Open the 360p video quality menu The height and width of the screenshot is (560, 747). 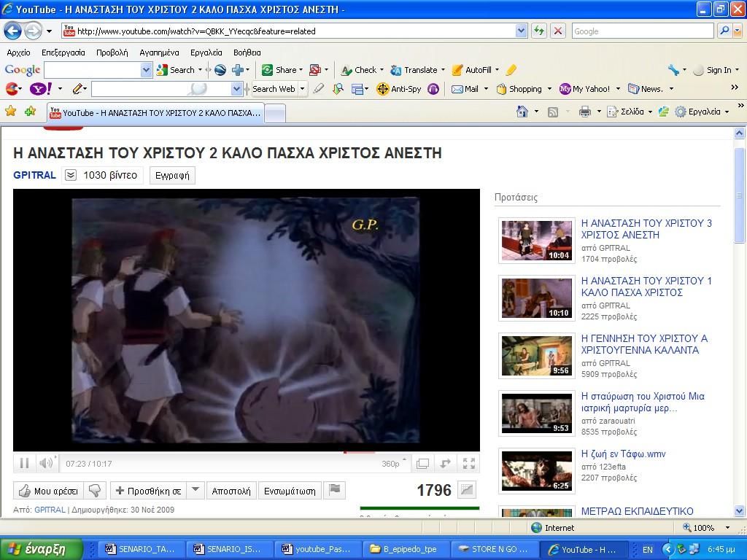point(393,464)
